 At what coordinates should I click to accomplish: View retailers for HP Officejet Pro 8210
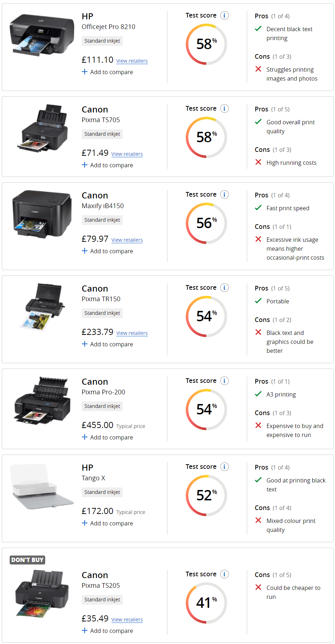click(x=132, y=61)
